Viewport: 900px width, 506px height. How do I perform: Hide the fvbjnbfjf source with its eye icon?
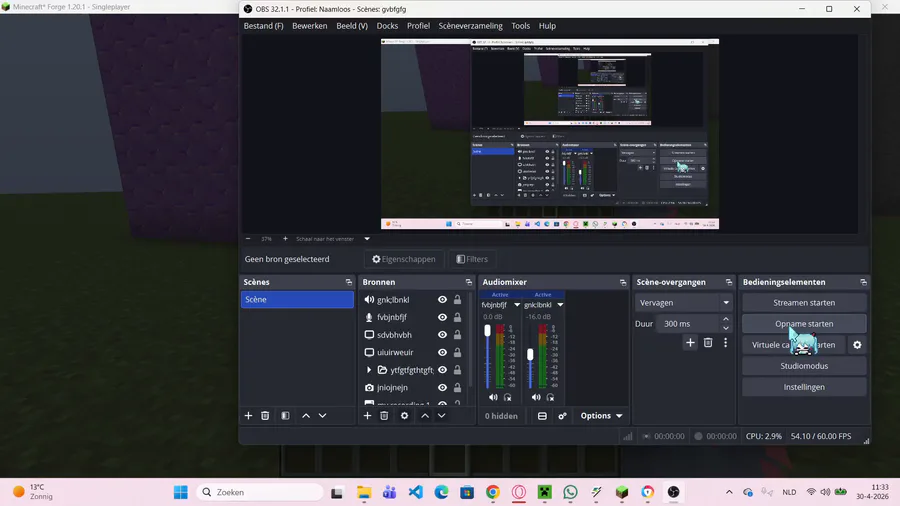pyautogui.click(x=442, y=317)
